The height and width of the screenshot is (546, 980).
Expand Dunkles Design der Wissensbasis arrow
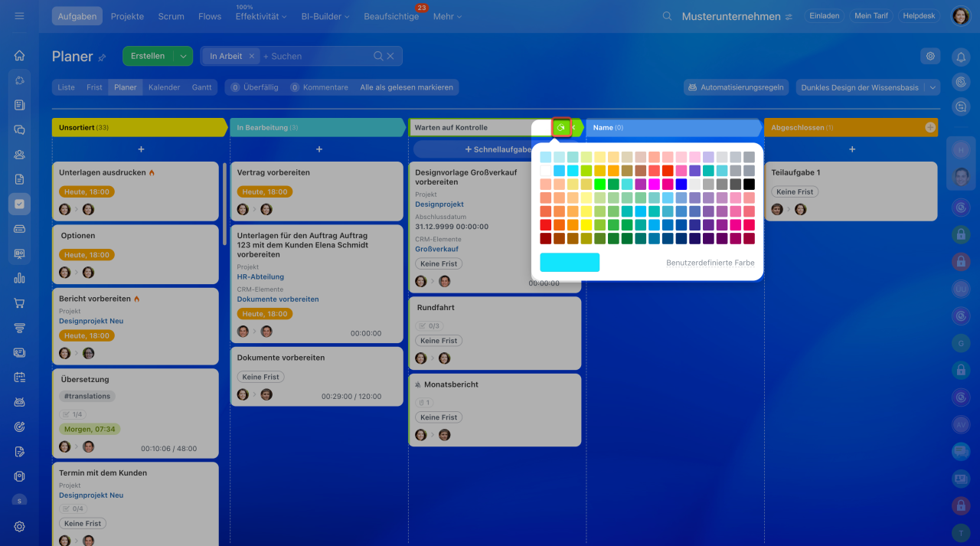932,87
